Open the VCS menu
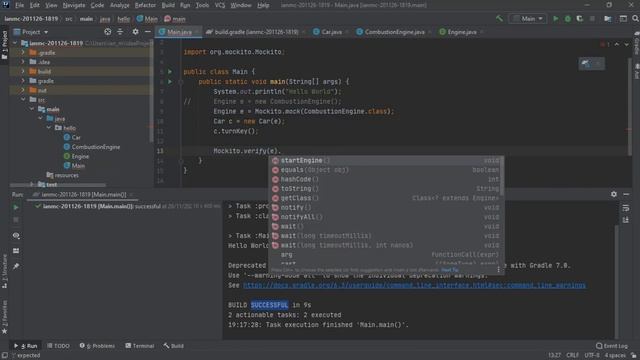Viewport: 640px width, 360px height. click(220, 5)
